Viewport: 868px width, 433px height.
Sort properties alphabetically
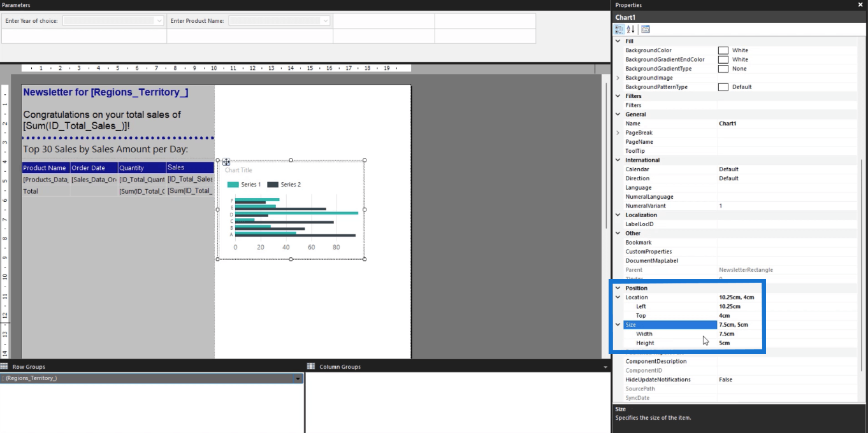click(x=630, y=29)
